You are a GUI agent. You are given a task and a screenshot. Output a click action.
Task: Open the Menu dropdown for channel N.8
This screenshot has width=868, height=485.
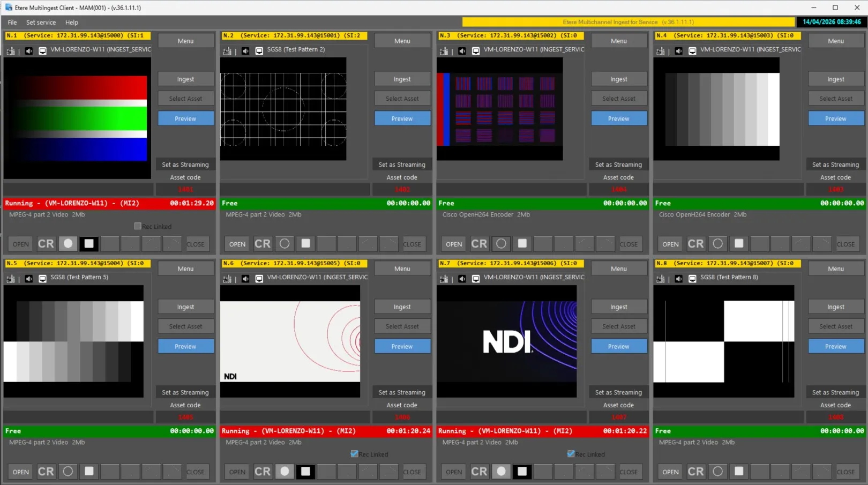click(x=835, y=268)
